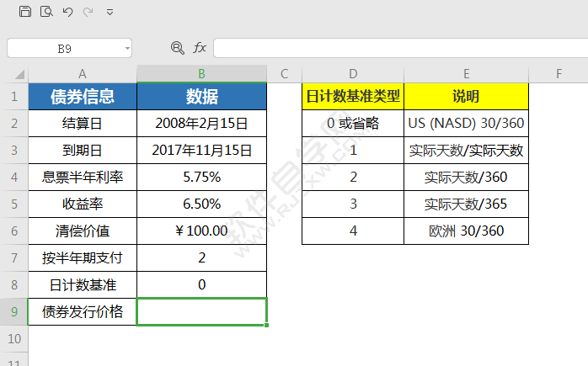Image resolution: width=588 pixels, height=366 pixels.
Task: Select cell 债券发行价格
Action: pyautogui.click(x=83, y=311)
